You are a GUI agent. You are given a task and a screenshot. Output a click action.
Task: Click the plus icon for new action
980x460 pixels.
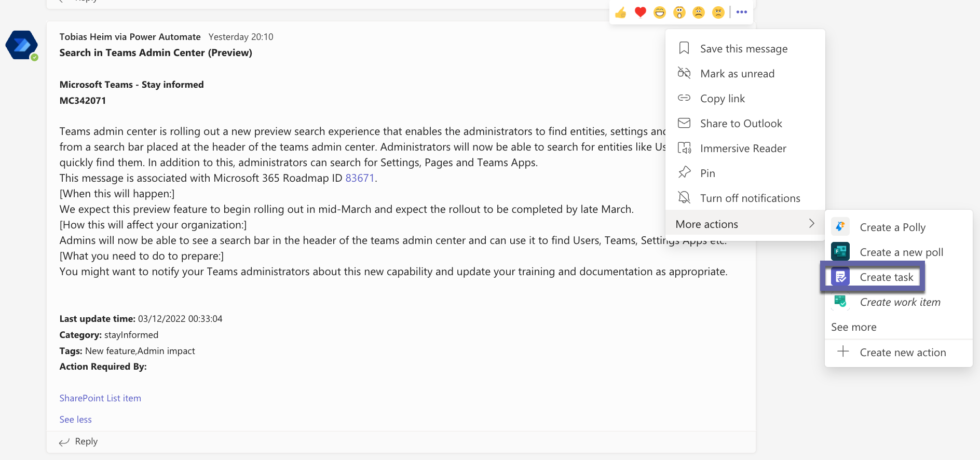click(843, 352)
